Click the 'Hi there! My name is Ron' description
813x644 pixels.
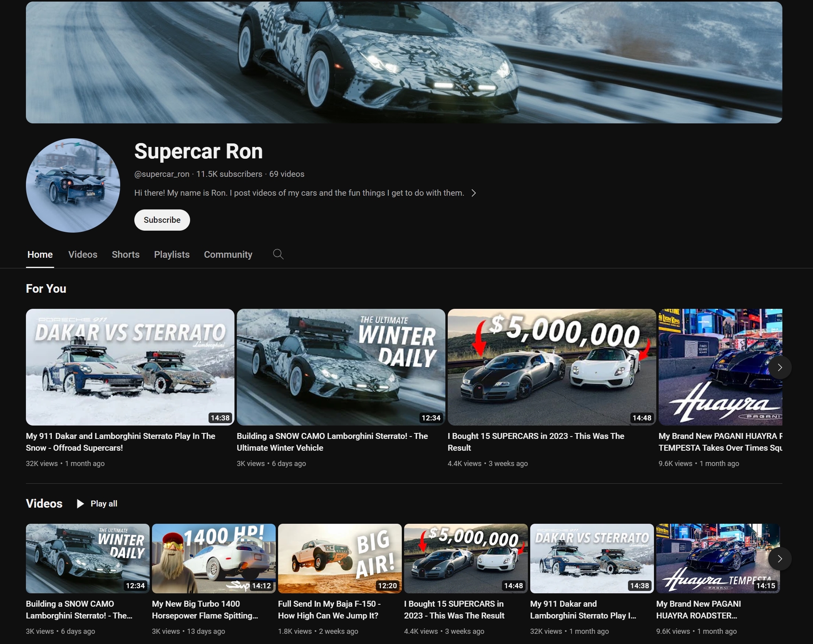tap(299, 193)
